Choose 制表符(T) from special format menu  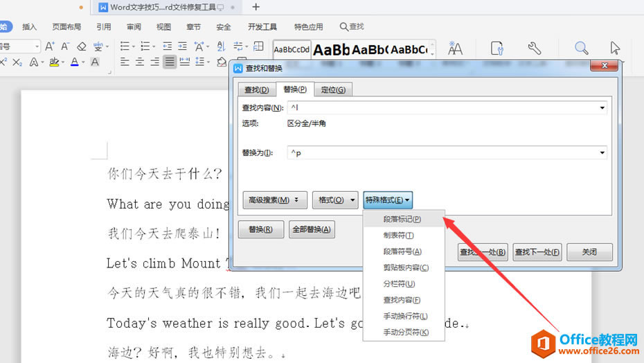404,236
